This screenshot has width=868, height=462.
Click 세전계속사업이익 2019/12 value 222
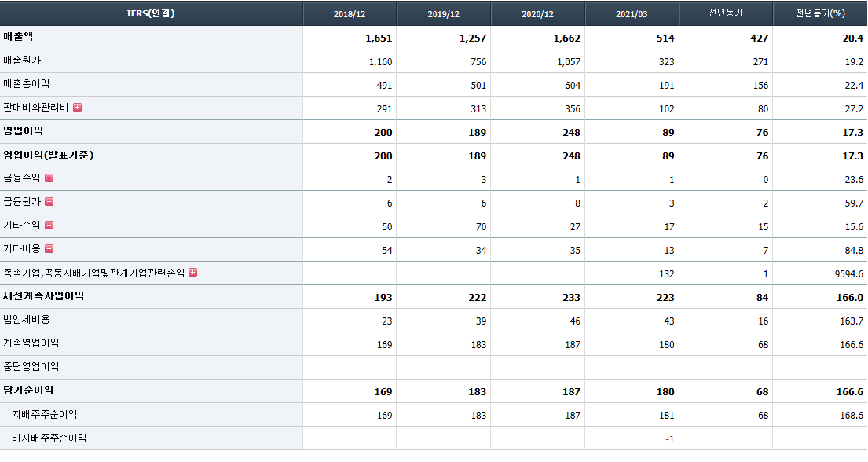coord(477,298)
